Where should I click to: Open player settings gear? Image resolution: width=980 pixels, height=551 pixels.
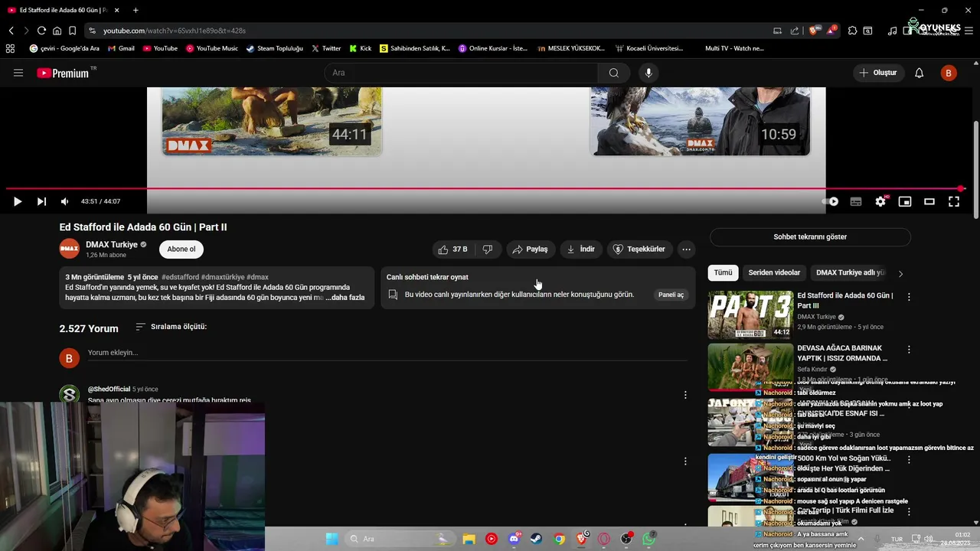click(880, 201)
